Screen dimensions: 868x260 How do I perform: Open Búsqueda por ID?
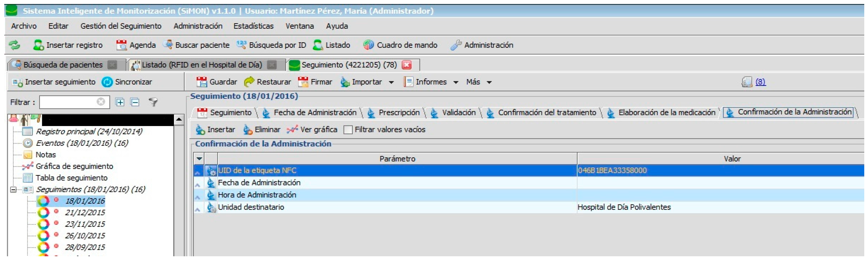pos(272,45)
